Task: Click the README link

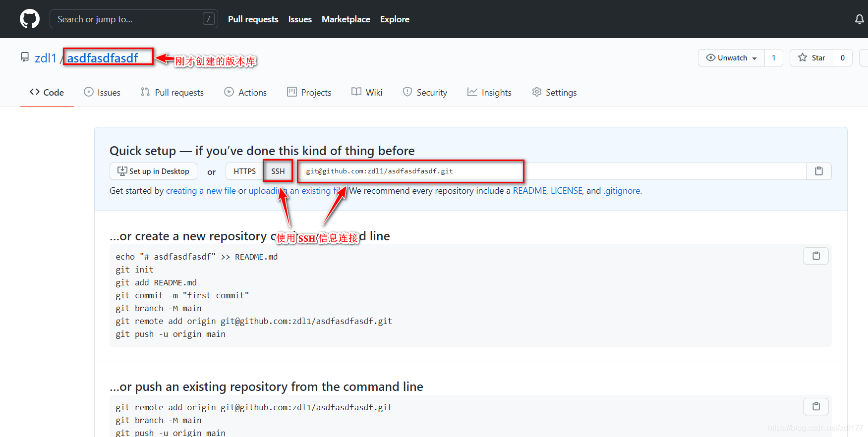Action: (529, 191)
